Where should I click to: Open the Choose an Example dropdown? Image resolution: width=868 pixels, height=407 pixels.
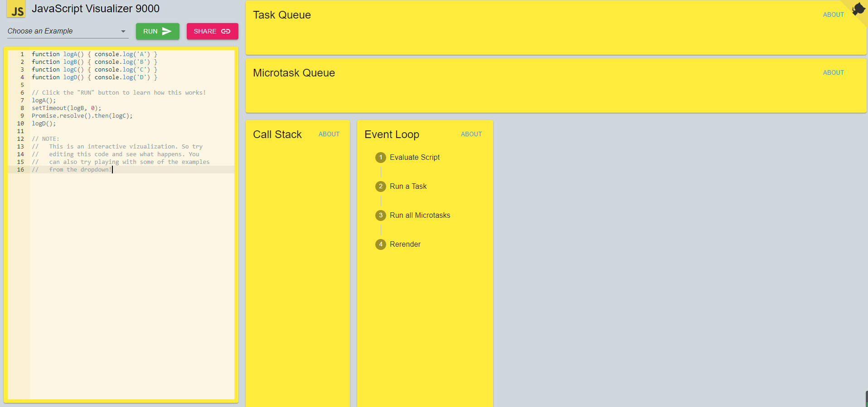68,31
